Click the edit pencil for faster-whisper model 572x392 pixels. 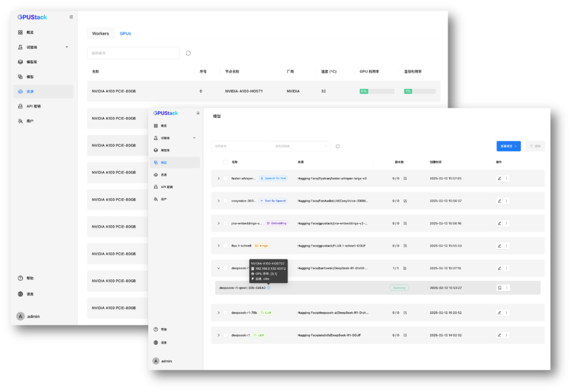tap(499, 178)
